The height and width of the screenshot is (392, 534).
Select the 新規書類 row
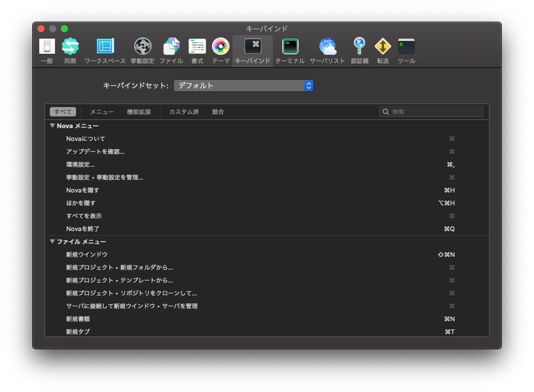point(267,319)
